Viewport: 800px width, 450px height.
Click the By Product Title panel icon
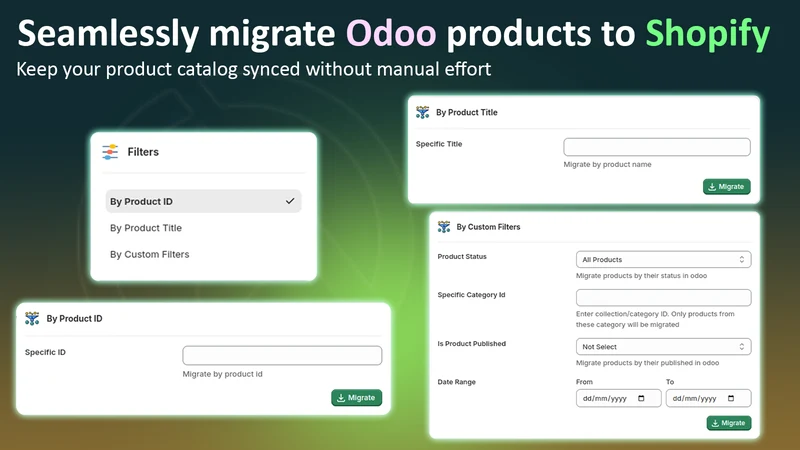point(422,112)
